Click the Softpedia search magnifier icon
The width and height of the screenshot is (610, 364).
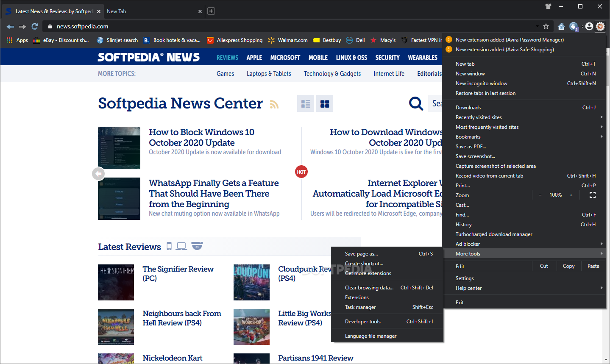[x=416, y=103]
